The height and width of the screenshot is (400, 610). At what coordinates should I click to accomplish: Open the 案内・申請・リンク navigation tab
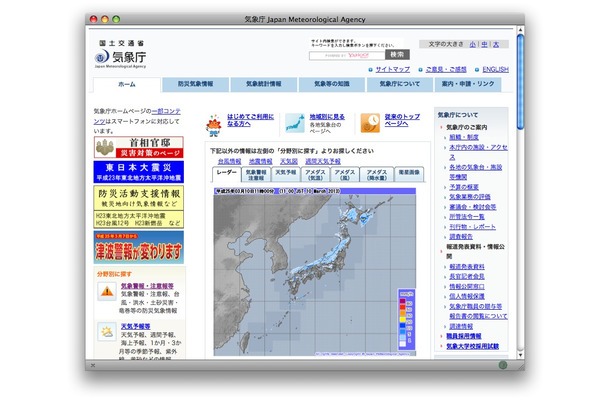[x=468, y=84]
